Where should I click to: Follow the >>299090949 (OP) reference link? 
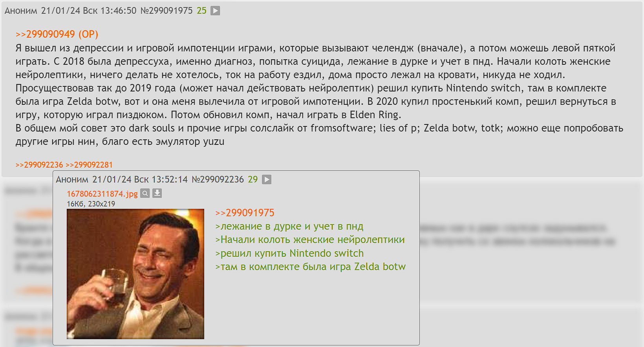pyautogui.click(x=57, y=34)
